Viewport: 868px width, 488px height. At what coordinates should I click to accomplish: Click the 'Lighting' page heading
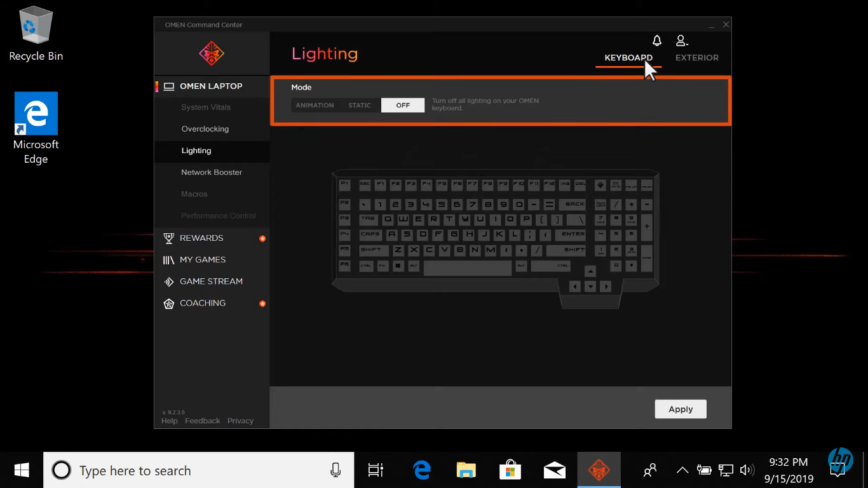pos(325,54)
